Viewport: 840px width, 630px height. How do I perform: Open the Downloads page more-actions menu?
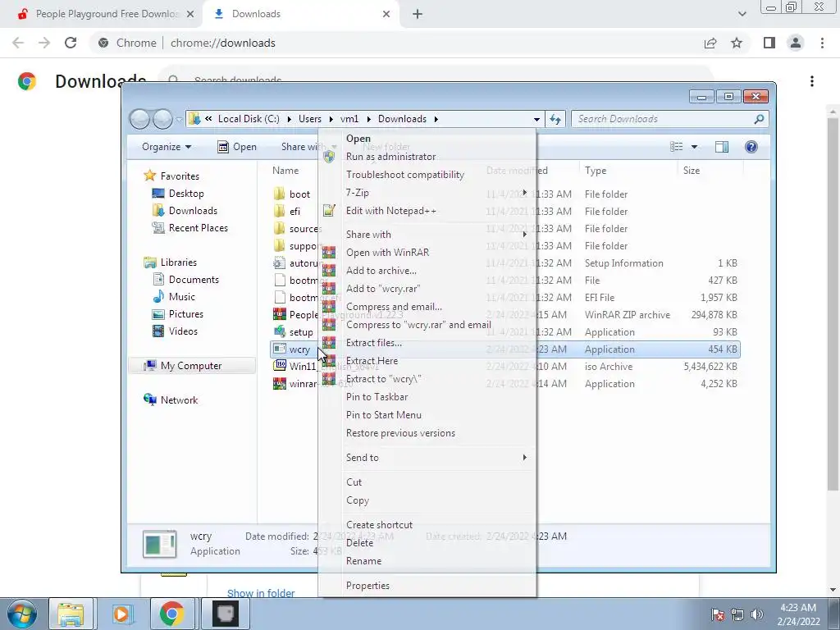pyautogui.click(x=812, y=81)
